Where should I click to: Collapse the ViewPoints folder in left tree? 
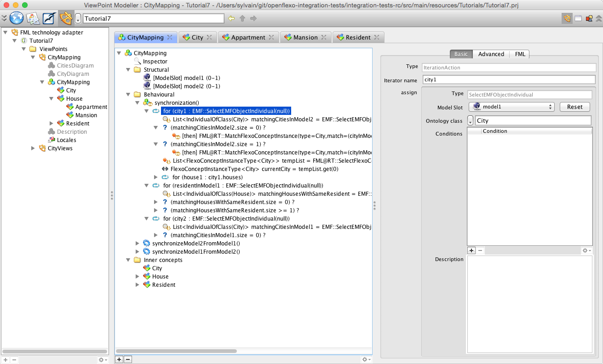point(23,49)
